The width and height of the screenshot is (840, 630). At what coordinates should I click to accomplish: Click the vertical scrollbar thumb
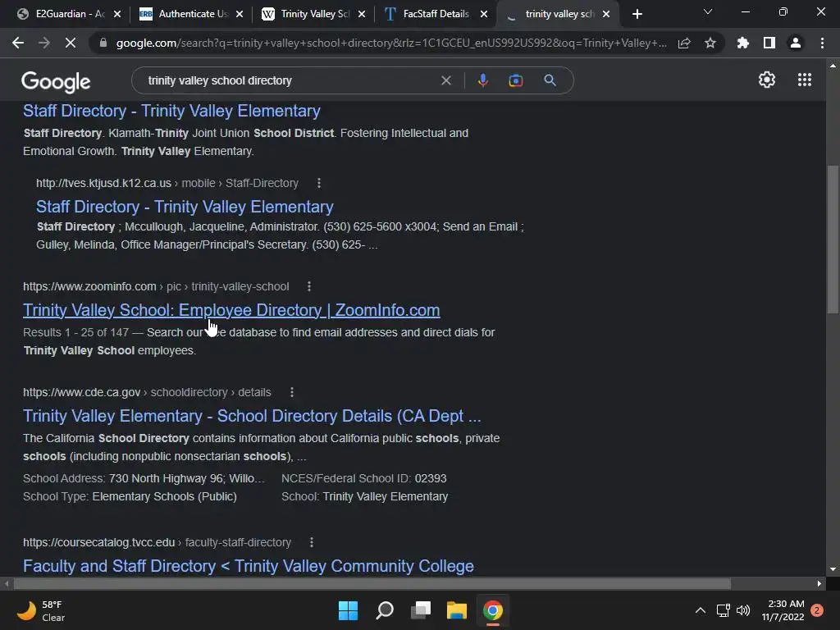point(833,240)
